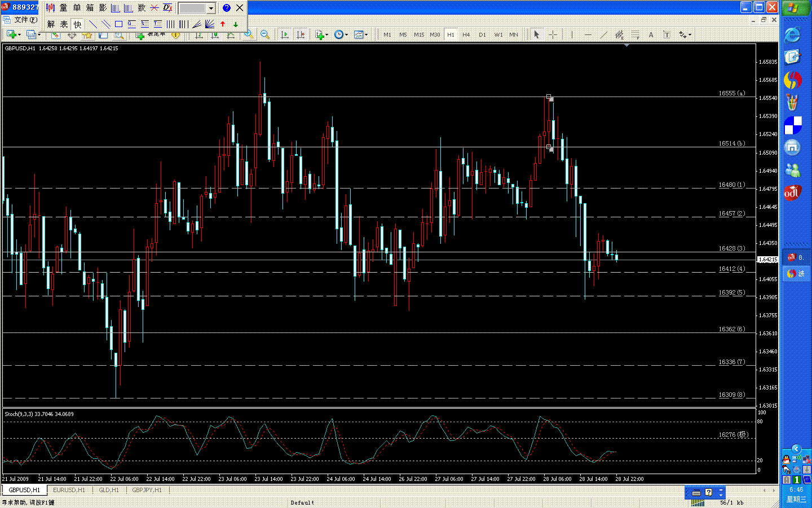Viewport: 812px width, 508px height.
Task: Expand the Templates dropdown
Action: pyautogui.click(x=367, y=35)
